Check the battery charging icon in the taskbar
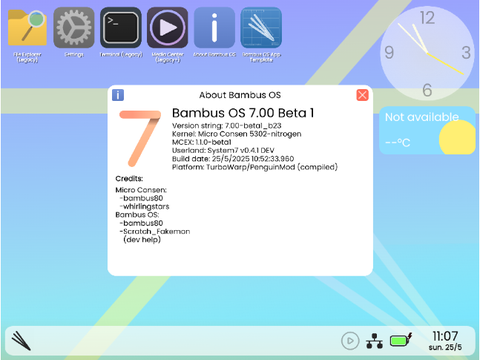The image size is (480, 360). pyautogui.click(x=401, y=340)
